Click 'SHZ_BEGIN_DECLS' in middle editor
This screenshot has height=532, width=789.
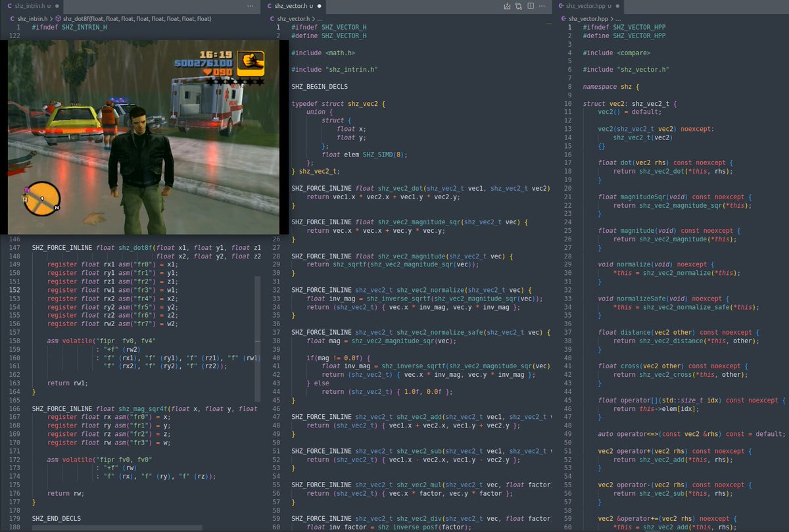[x=320, y=87]
